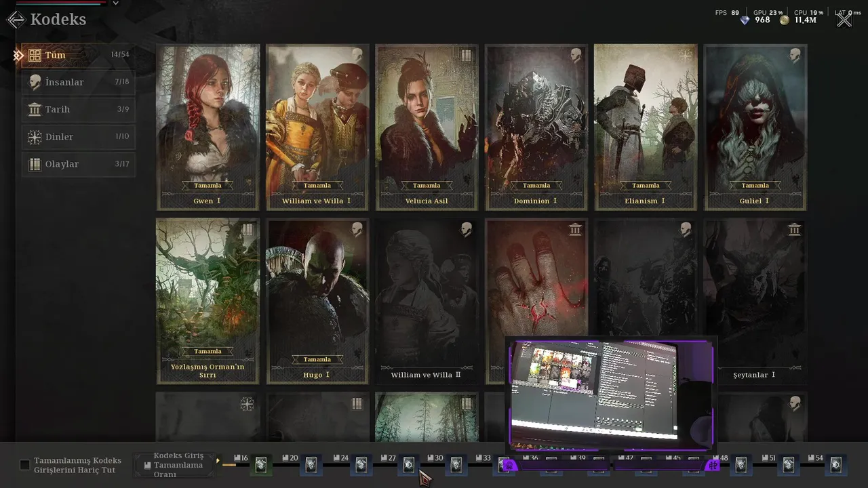Open the Guliel I codex card
Screen dimensions: 868x488
coord(755,127)
